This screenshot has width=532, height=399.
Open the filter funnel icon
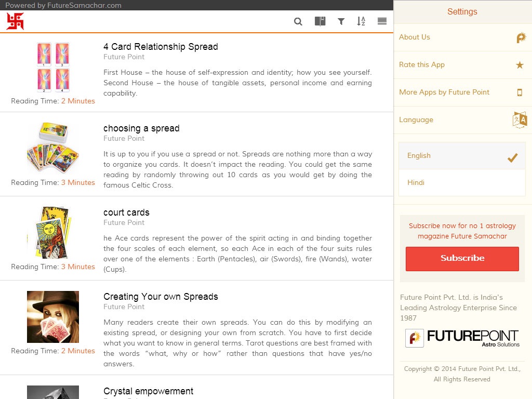[x=341, y=21]
